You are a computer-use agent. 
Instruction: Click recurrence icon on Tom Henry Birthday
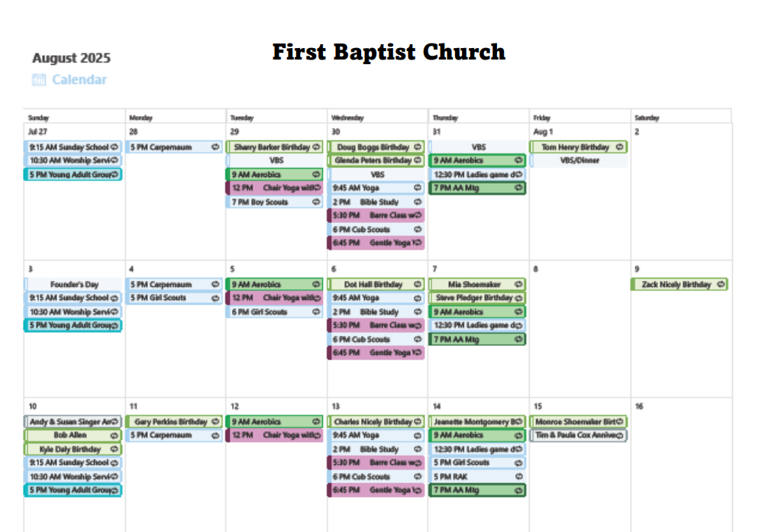point(620,147)
